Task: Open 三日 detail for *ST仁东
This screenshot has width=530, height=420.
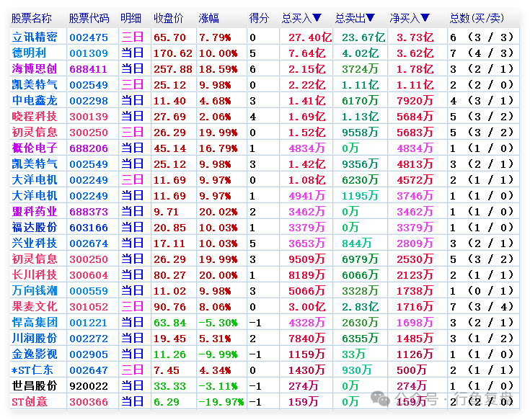Action: point(133,370)
